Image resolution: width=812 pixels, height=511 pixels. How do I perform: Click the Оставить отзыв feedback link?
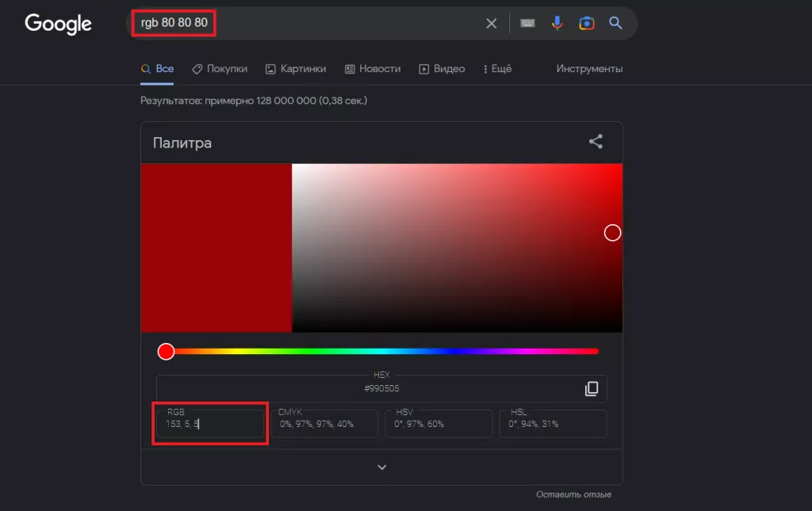573,495
